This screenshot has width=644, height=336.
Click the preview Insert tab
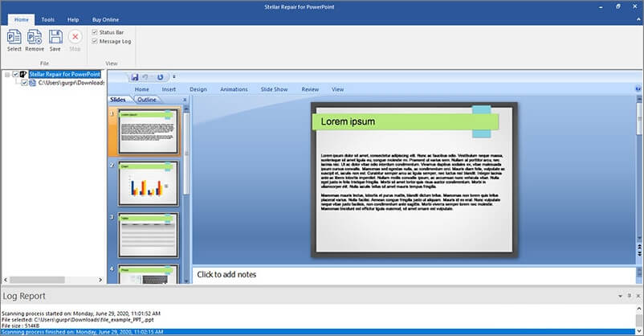pyautogui.click(x=169, y=89)
